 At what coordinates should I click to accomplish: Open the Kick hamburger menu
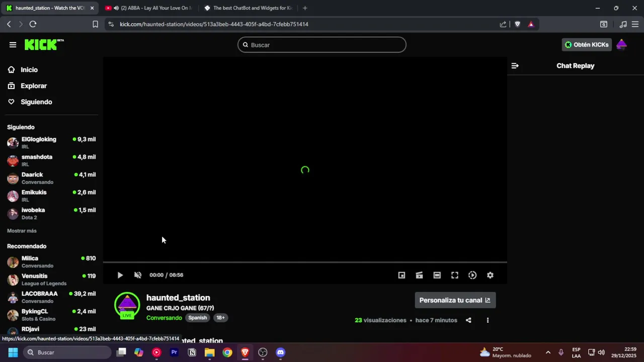coord(13,45)
